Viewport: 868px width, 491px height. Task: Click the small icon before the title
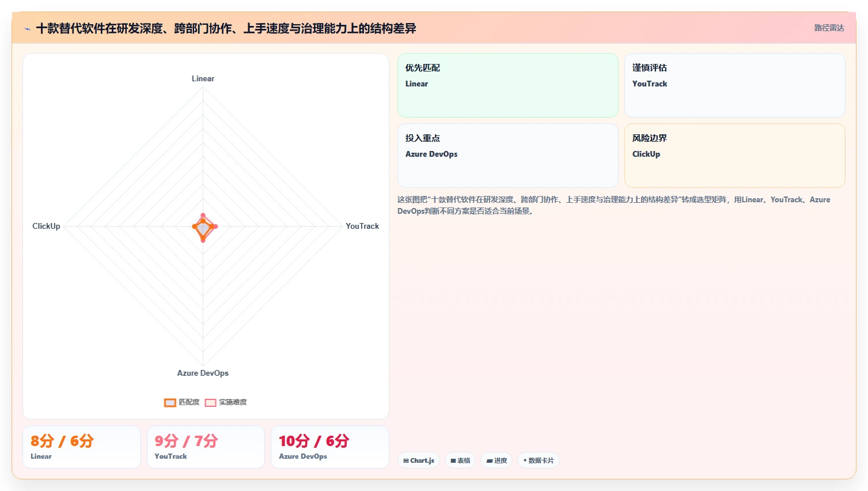pyautogui.click(x=27, y=29)
